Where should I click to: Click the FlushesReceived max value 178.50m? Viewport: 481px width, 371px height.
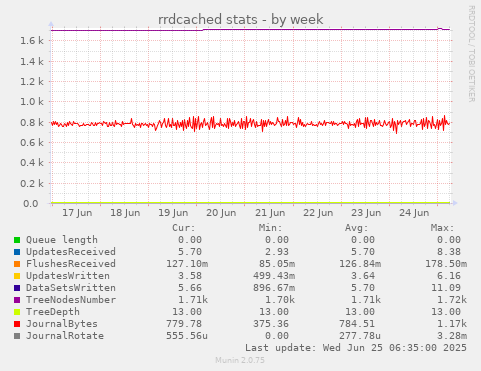point(446,264)
